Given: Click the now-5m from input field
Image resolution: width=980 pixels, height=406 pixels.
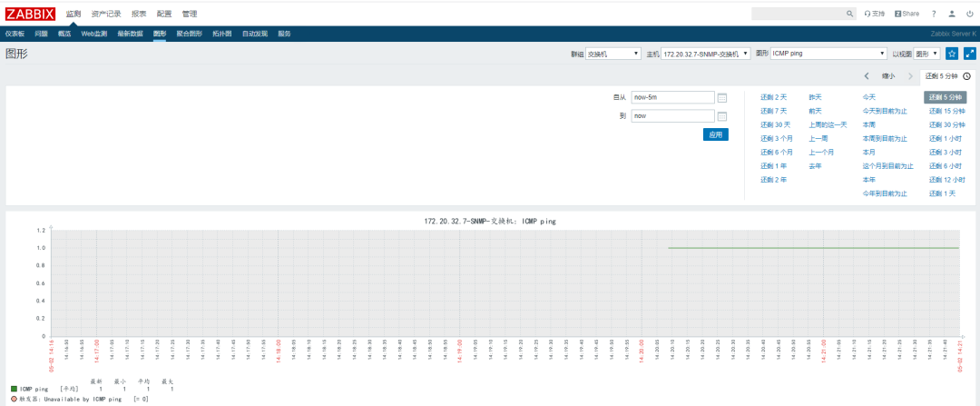Looking at the screenshot, I should pos(672,97).
